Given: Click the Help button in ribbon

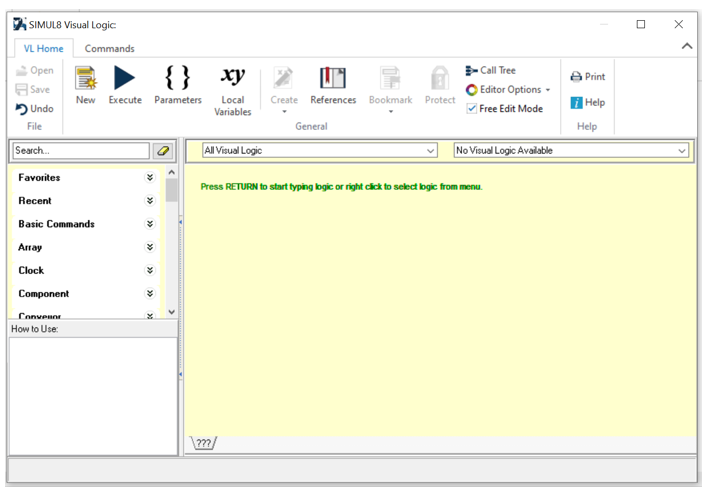Looking at the screenshot, I should coord(588,102).
